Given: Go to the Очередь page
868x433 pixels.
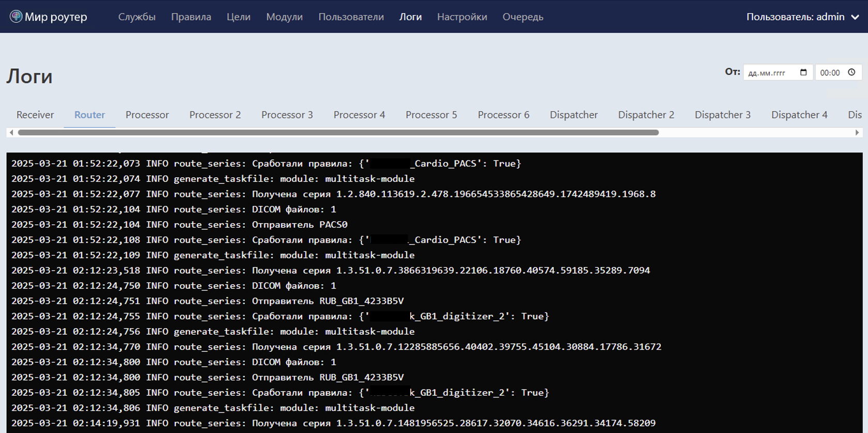Looking at the screenshot, I should [523, 17].
